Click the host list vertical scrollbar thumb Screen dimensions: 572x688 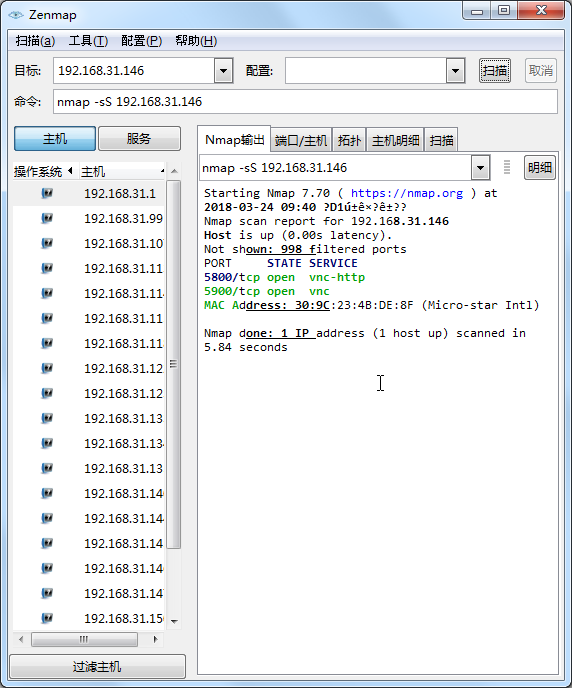[x=174, y=364]
